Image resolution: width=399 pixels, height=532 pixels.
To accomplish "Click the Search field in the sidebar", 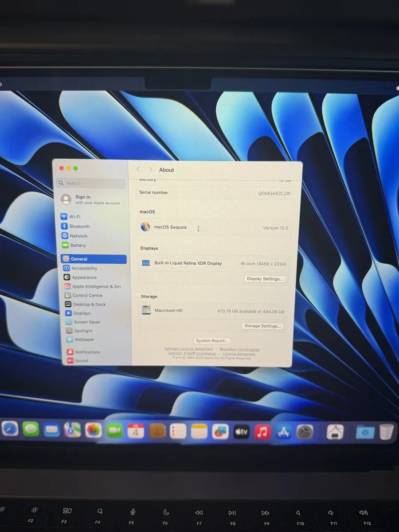I will pos(90,183).
